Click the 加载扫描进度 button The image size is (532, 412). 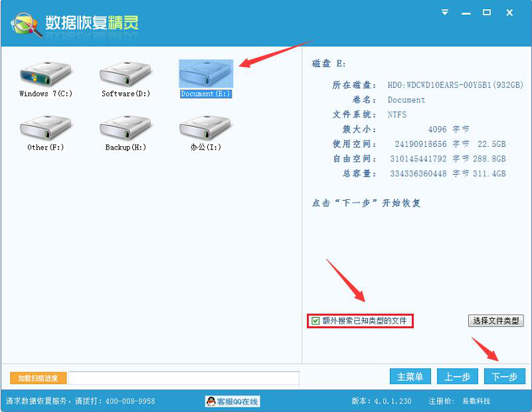pyautogui.click(x=38, y=377)
